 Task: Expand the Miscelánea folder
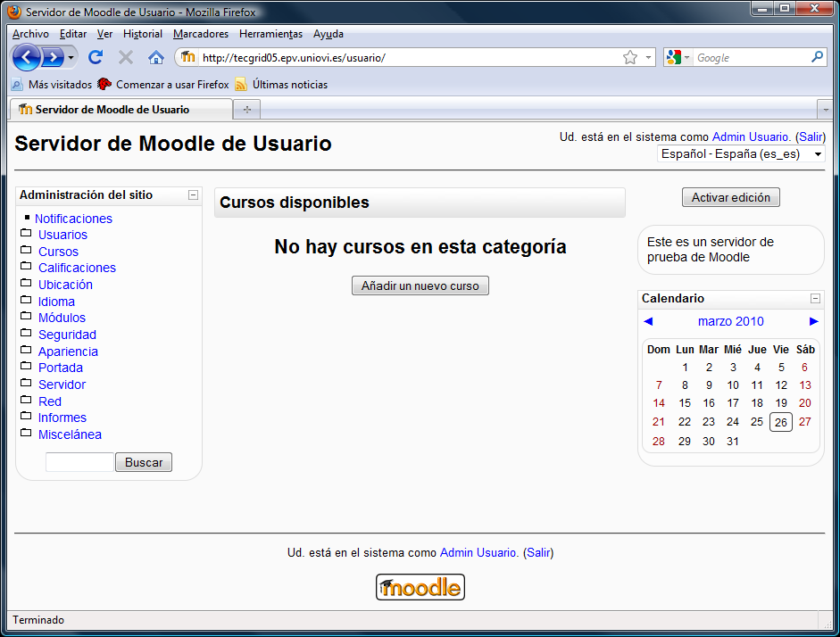click(x=71, y=434)
